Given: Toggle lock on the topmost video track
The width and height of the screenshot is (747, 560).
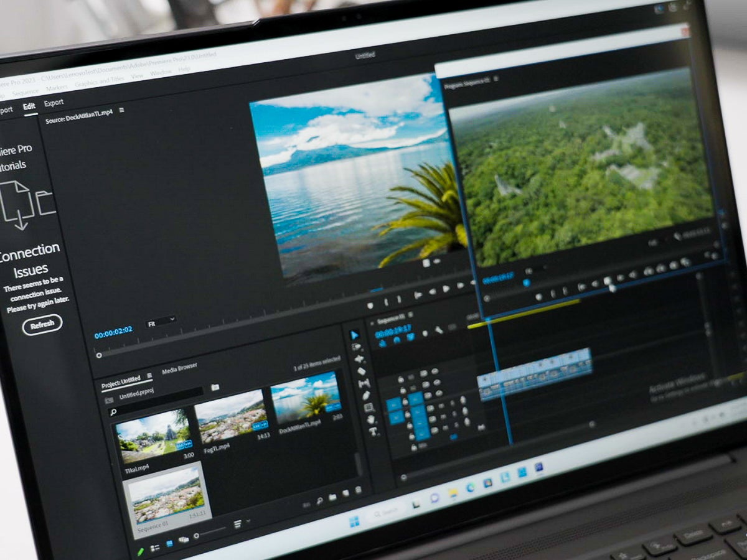Looking at the screenshot, I should point(401,380).
